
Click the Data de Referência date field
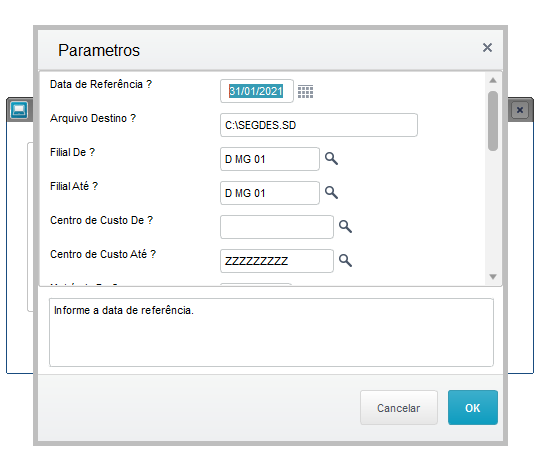click(x=257, y=91)
